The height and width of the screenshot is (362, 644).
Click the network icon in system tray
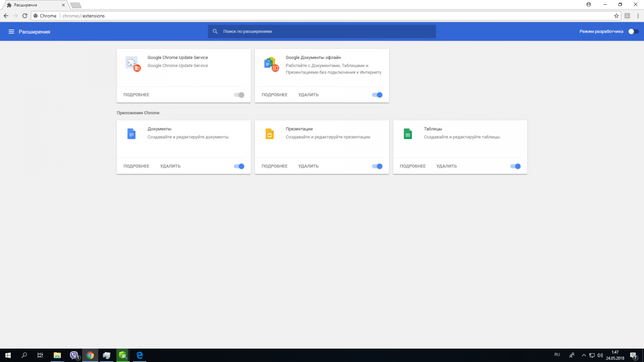pos(591,355)
